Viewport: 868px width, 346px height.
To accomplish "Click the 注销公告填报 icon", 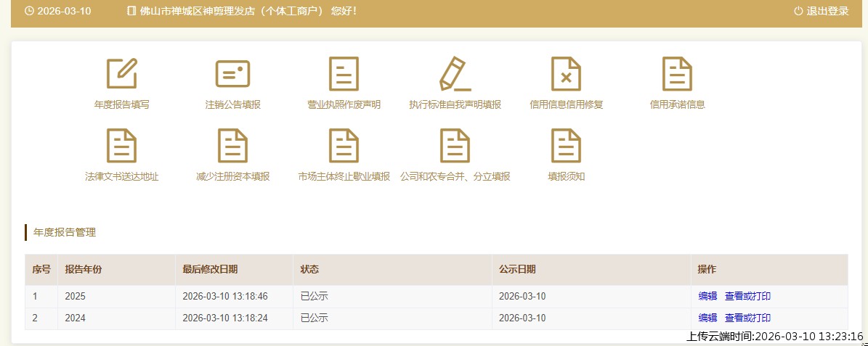I will [232, 73].
